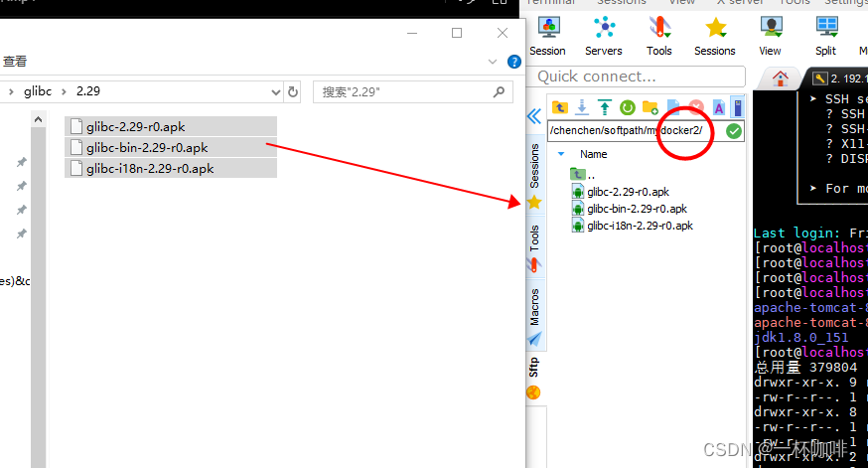The width and height of the screenshot is (868, 468).
Task: Select glibc-bin-2.29-r0.apk in Explorer window
Action: click(x=171, y=148)
